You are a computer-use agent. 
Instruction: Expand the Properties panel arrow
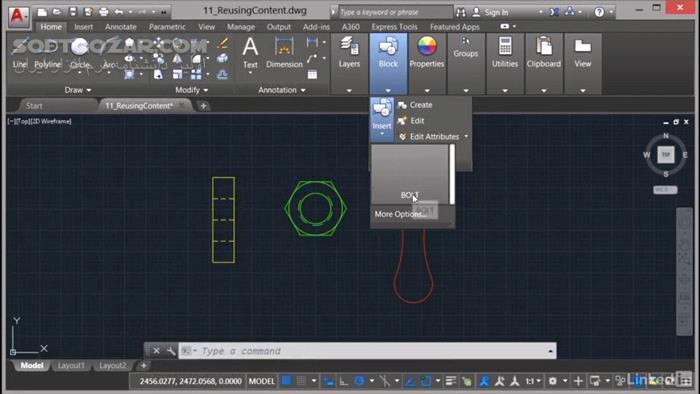click(x=427, y=91)
